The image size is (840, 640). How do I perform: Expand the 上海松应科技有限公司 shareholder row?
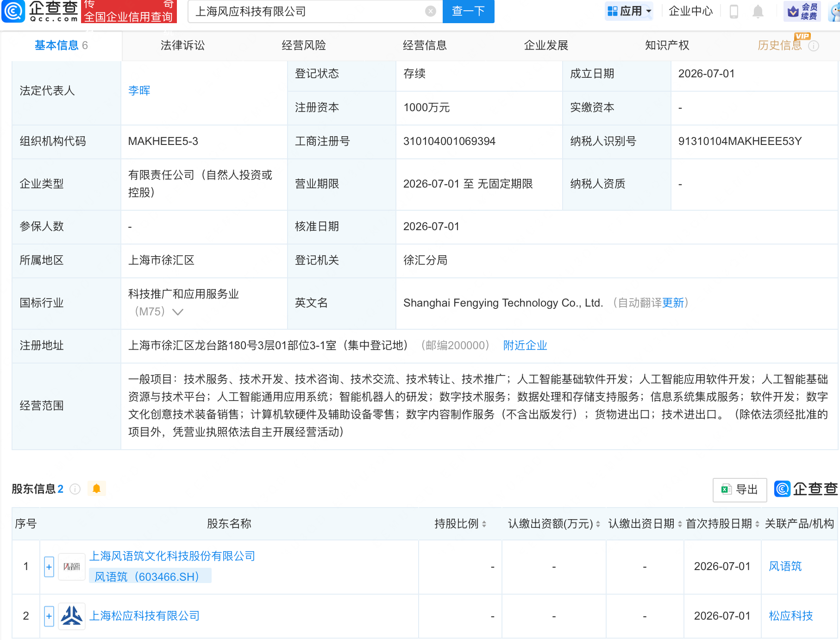coord(49,616)
